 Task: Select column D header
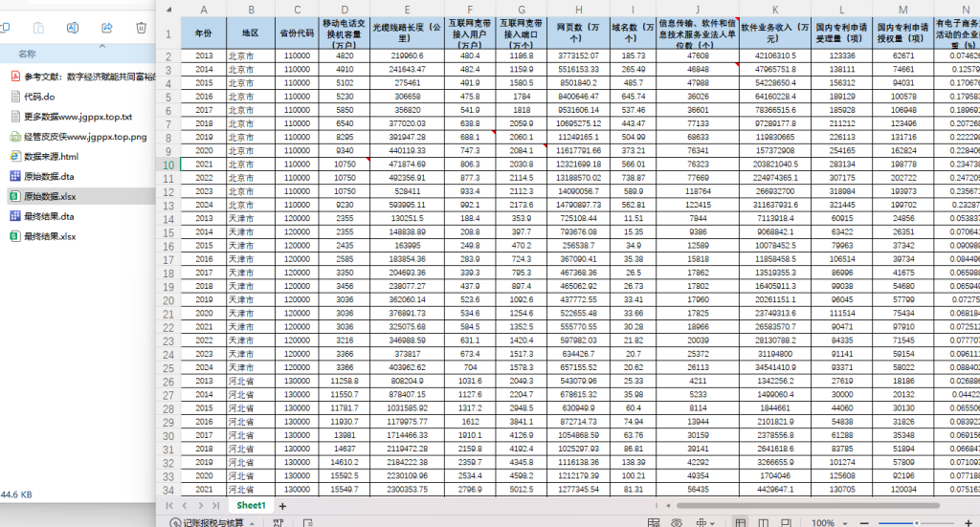point(345,10)
